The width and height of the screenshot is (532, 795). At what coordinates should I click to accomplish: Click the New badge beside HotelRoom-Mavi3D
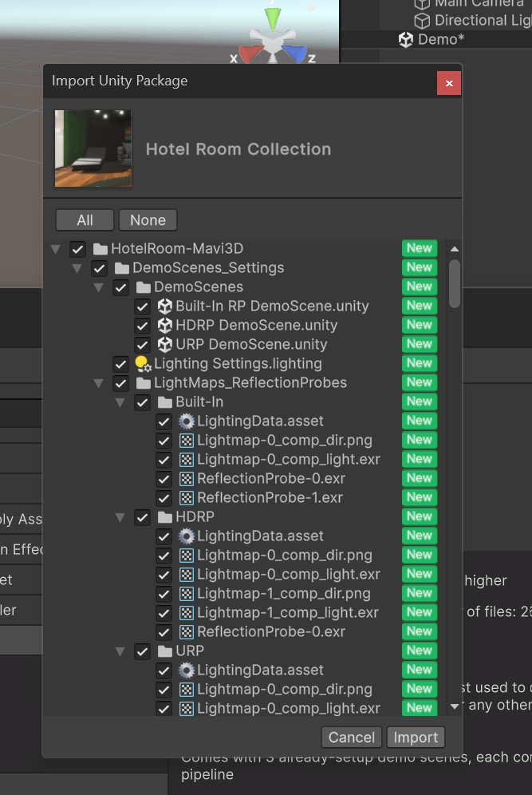pyautogui.click(x=420, y=248)
